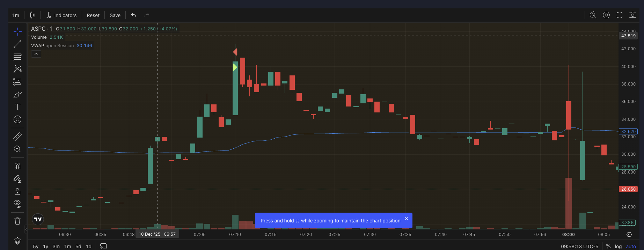Collapse the indicator legend chevron
The image size is (644, 250).
click(36, 54)
